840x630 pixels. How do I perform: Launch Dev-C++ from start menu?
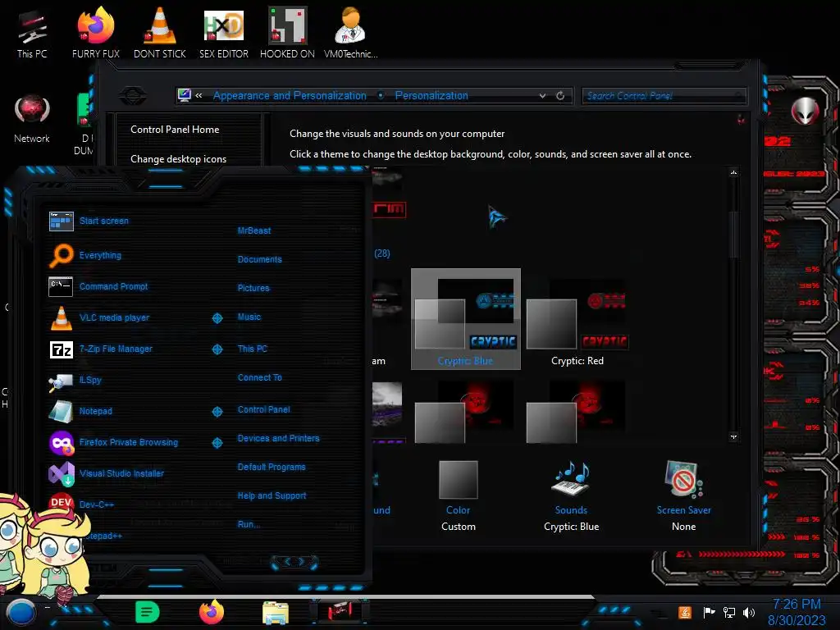(x=81, y=504)
